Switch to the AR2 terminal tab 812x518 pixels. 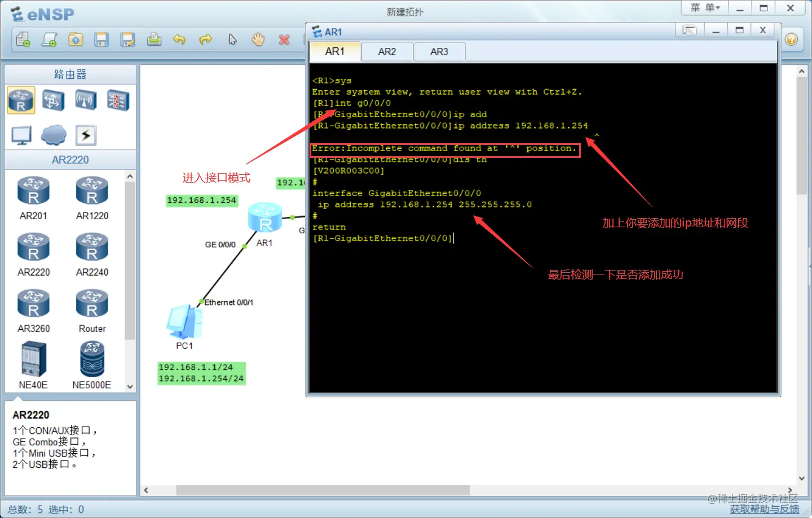[387, 52]
